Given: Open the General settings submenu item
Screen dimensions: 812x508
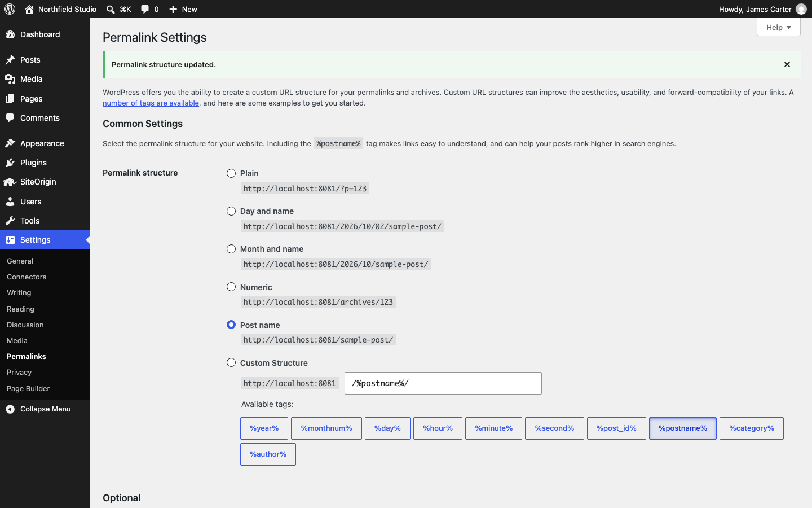Looking at the screenshot, I should click(20, 261).
